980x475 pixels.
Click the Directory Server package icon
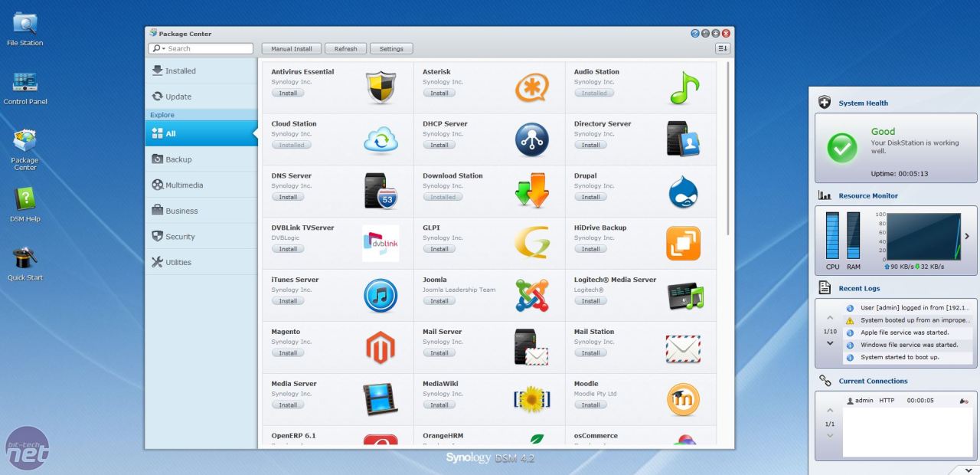coord(684,139)
